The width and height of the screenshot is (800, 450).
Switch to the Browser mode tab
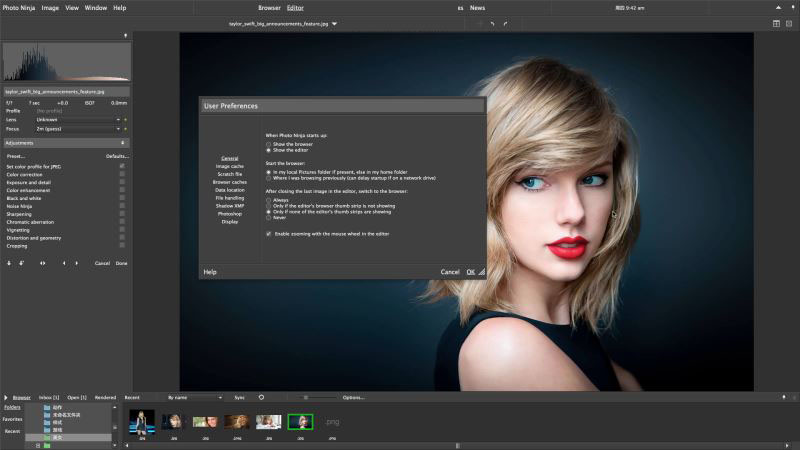click(269, 8)
